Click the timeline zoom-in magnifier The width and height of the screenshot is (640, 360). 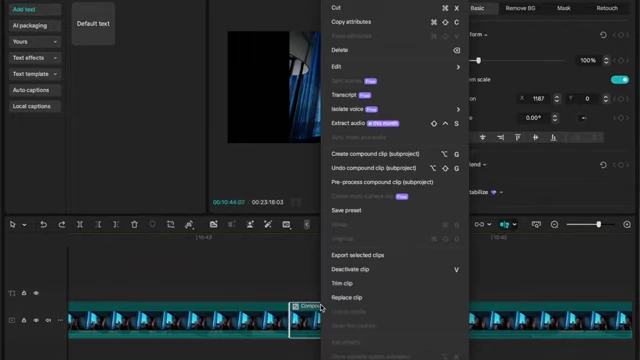[627, 224]
